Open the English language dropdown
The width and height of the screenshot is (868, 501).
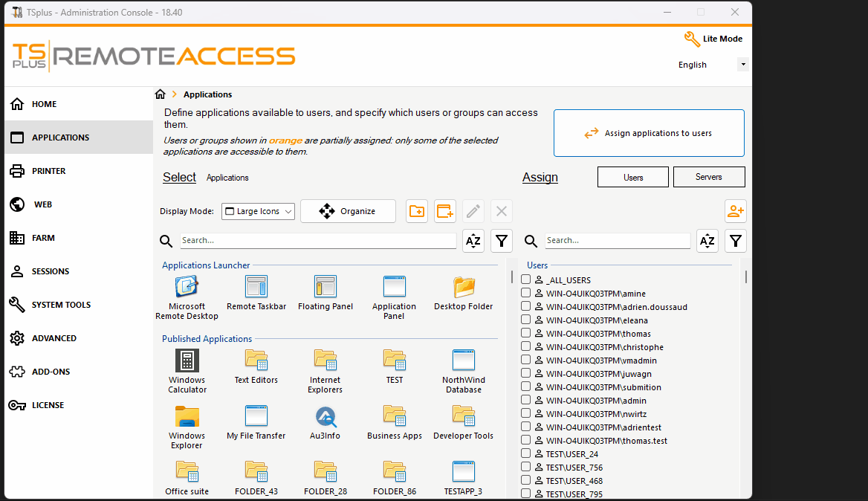(742, 65)
